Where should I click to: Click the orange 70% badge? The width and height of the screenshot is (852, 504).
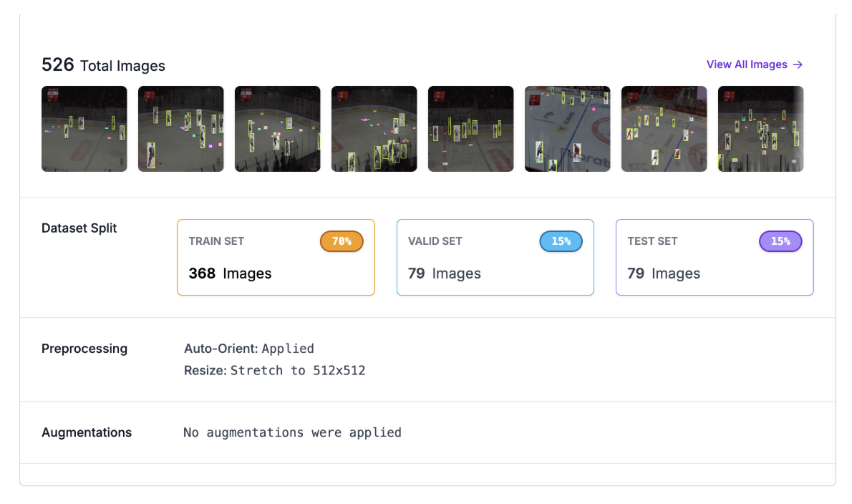342,241
